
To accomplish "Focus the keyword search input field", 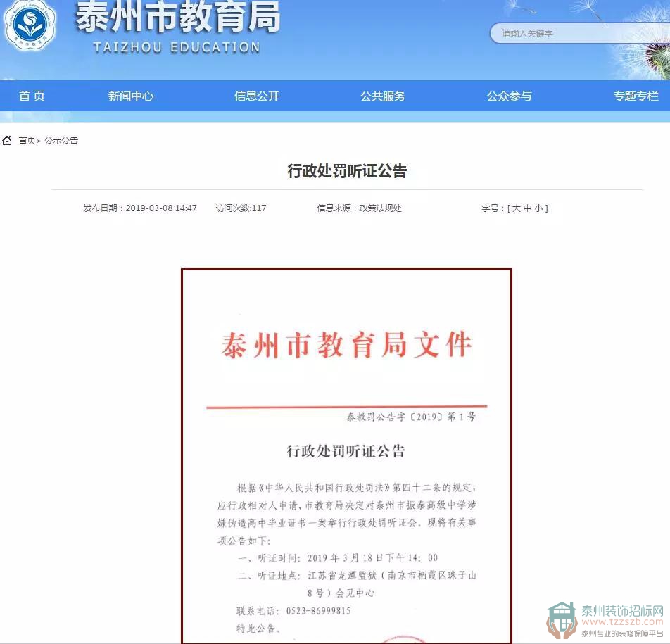I will [x=577, y=33].
